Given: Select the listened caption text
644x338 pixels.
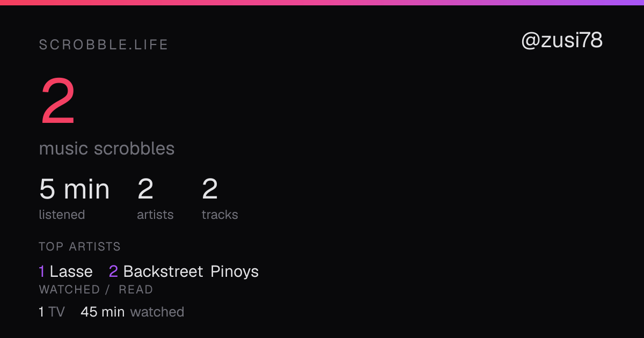Looking at the screenshot, I should (x=62, y=215).
